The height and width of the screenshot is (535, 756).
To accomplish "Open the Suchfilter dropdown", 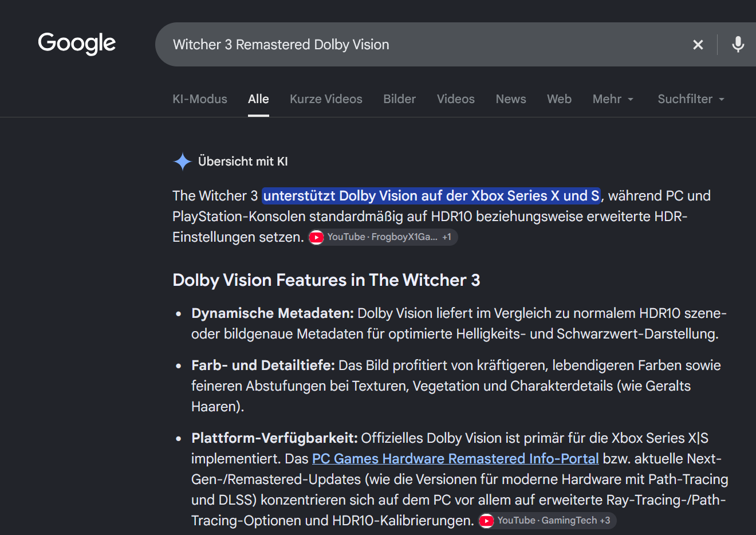I will [x=691, y=99].
